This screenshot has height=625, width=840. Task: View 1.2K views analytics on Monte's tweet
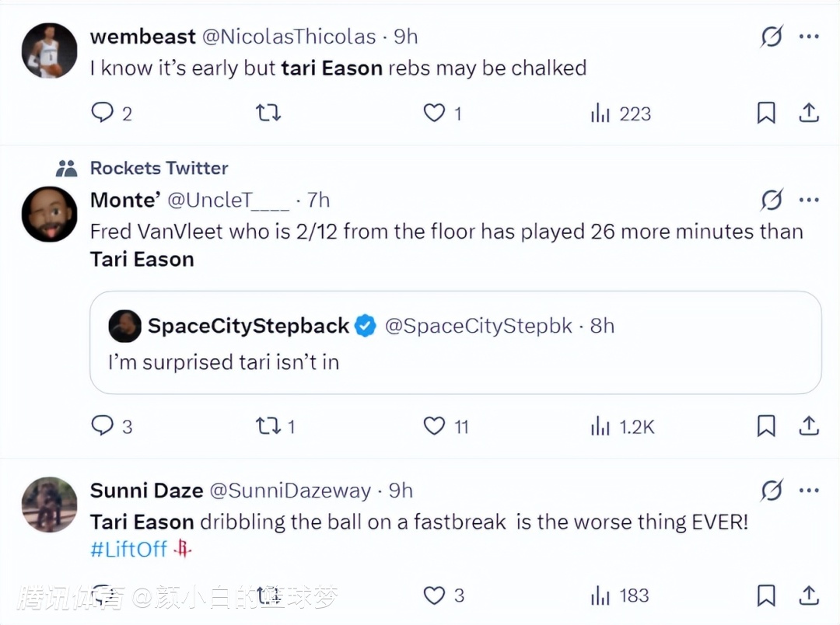tap(622, 425)
